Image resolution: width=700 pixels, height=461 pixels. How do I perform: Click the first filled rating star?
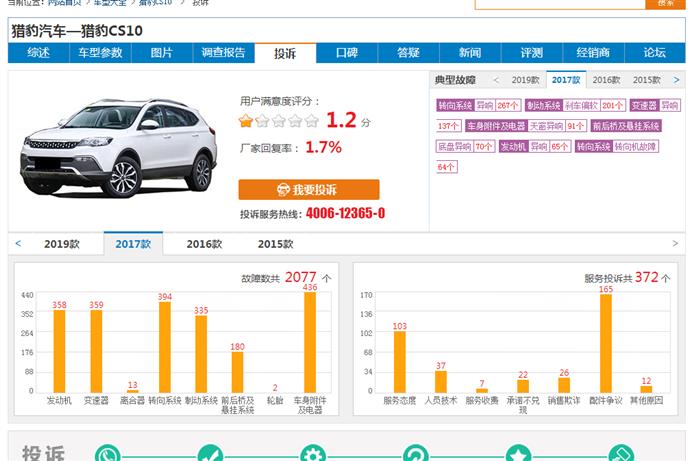pyautogui.click(x=246, y=120)
